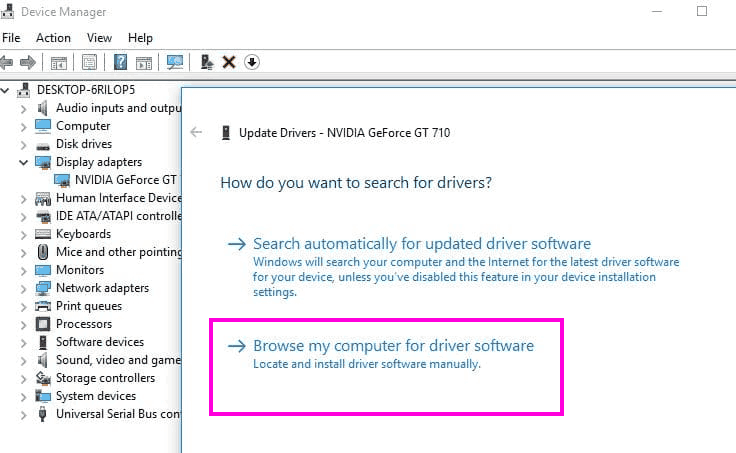Select the System devices folder icon
736x453 pixels.
pos(43,396)
